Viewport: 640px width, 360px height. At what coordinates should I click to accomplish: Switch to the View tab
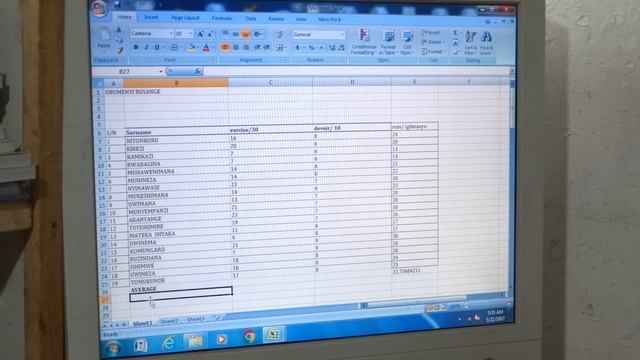301,19
